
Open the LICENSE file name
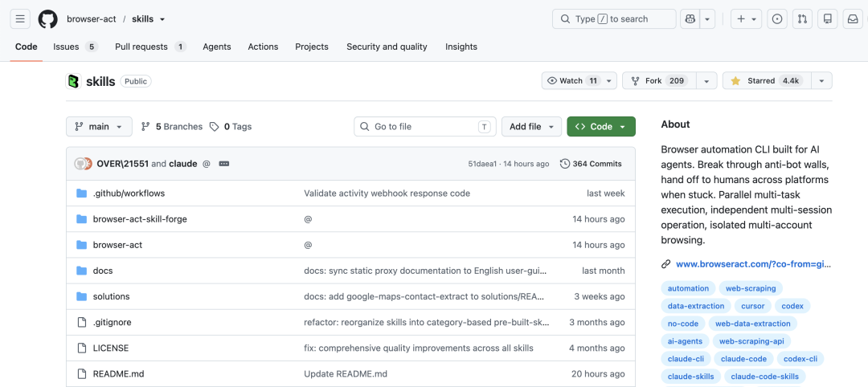point(111,348)
